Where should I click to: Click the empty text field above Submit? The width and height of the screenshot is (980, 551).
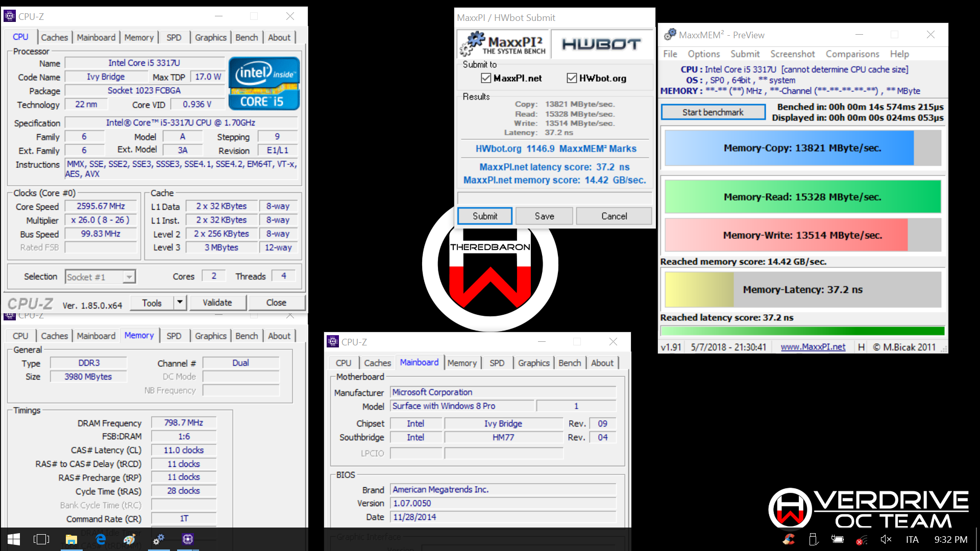click(554, 198)
